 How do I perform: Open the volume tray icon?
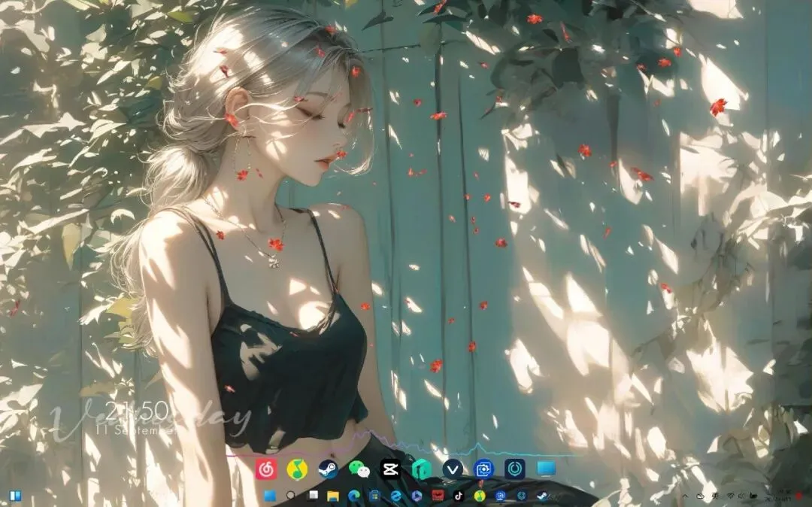pyautogui.click(x=741, y=496)
